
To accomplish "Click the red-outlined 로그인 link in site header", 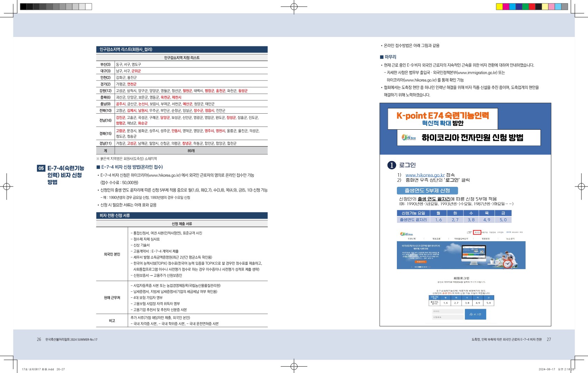I will [477, 232].
